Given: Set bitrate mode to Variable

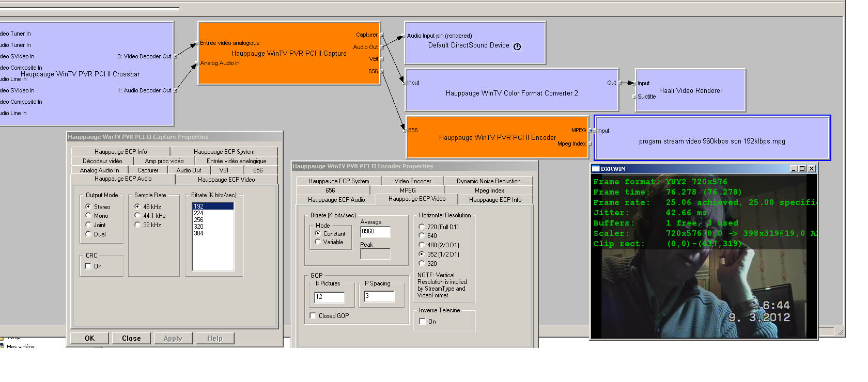Looking at the screenshot, I should coord(318,242).
